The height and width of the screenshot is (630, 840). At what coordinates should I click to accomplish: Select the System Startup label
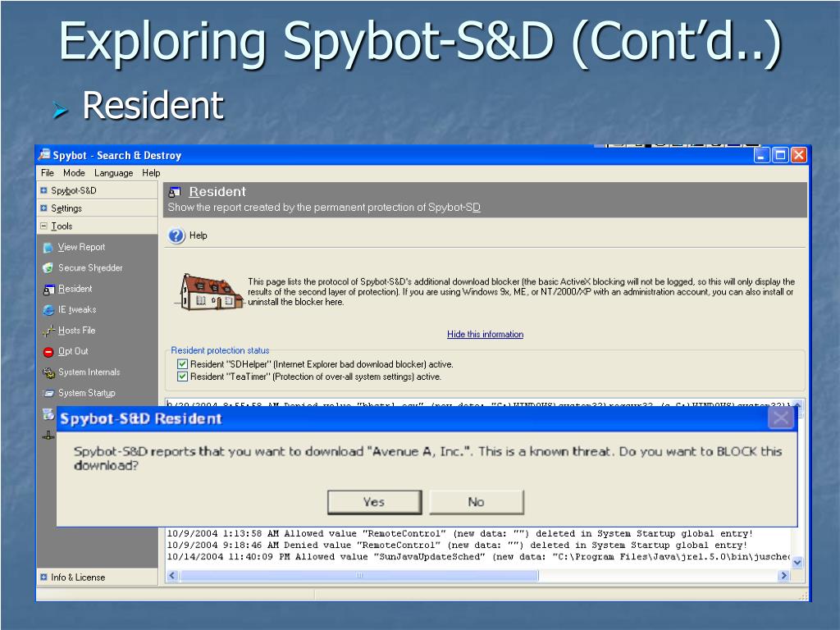[x=87, y=393]
